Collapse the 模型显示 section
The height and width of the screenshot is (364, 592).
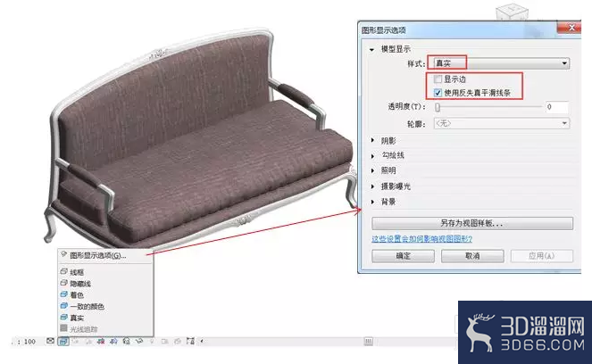[371, 49]
